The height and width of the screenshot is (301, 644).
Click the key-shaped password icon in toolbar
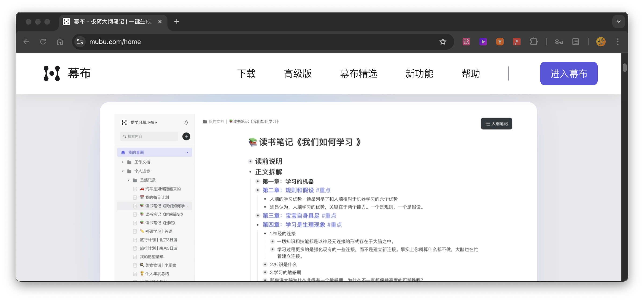(x=559, y=42)
